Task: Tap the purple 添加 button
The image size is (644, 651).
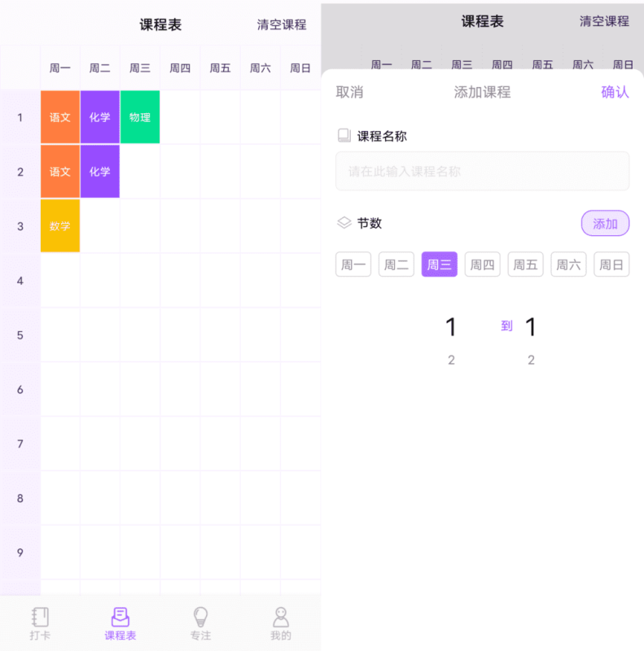Action: 605,223
